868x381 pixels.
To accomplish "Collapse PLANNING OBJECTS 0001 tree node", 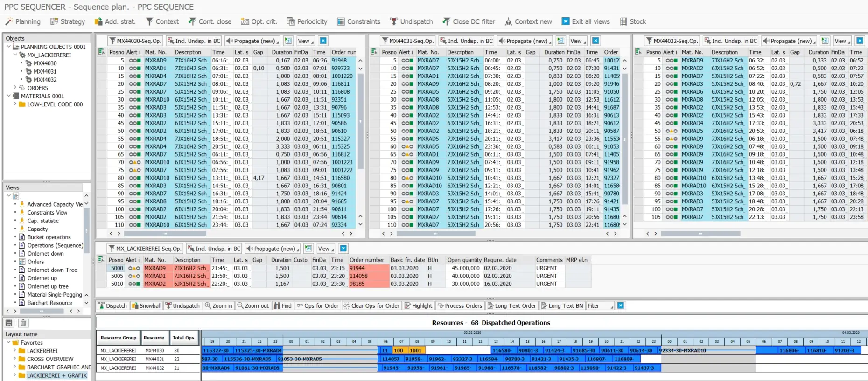I will (x=9, y=47).
